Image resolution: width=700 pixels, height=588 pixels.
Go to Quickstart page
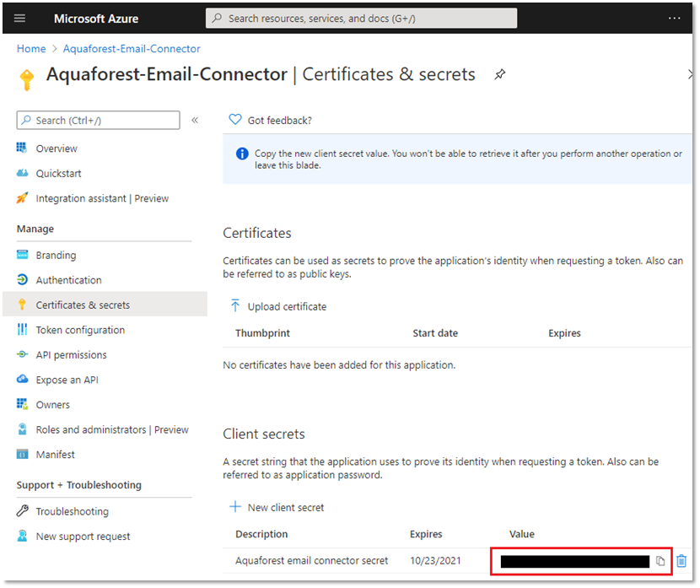(58, 173)
